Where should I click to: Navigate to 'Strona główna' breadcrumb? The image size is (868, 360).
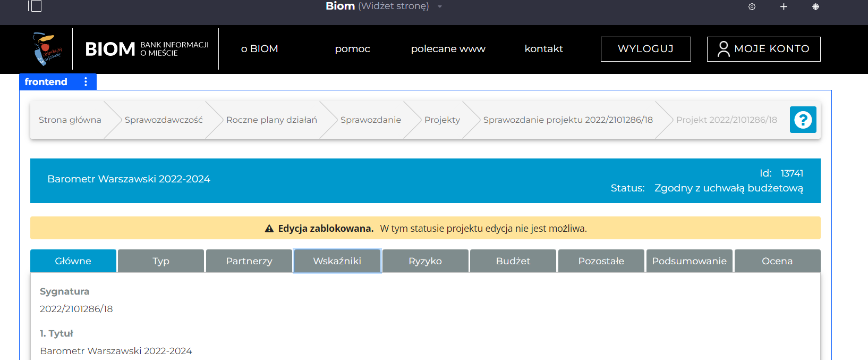(70, 120)
